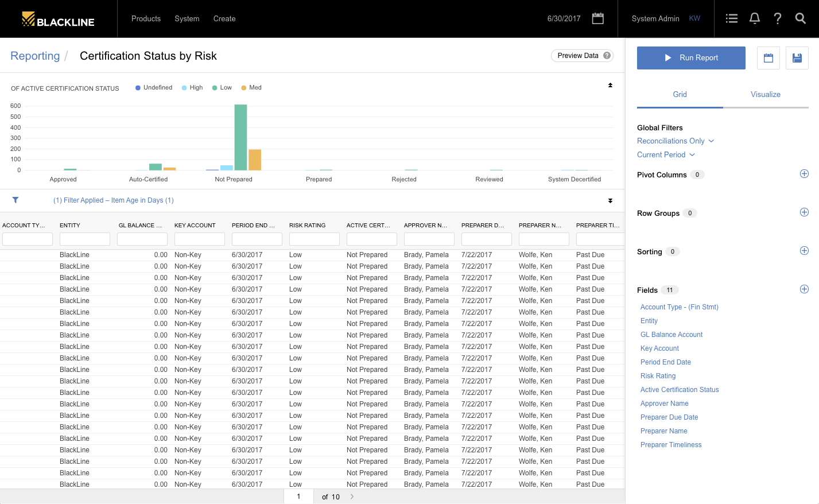Click the GL Balance Account field link
819x504 pixels.
pos(671,335)
